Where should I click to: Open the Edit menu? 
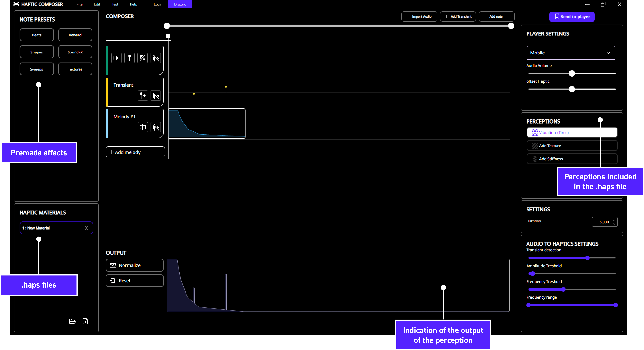click(x=97, y=4)
